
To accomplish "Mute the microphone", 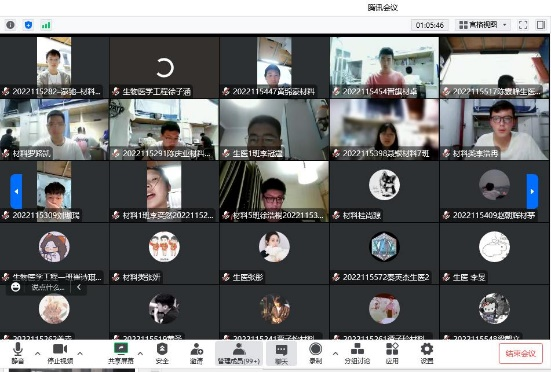I will point(18,353).
